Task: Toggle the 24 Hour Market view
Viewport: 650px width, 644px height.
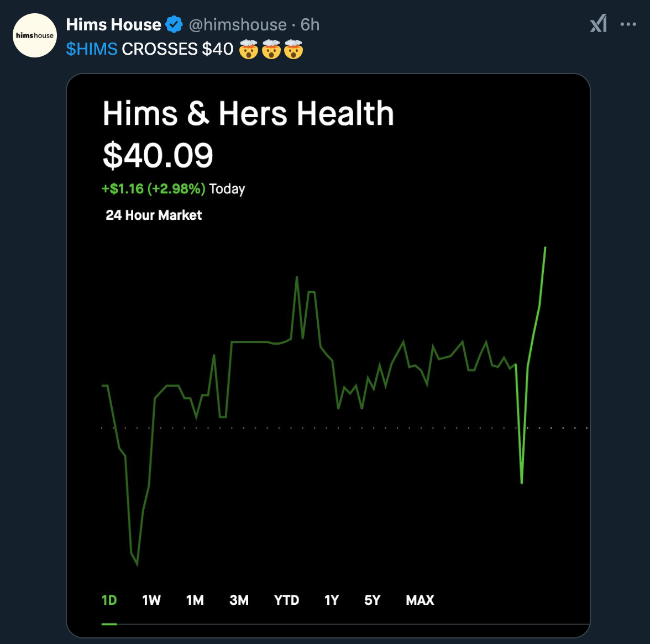Action: pos(153,215)
